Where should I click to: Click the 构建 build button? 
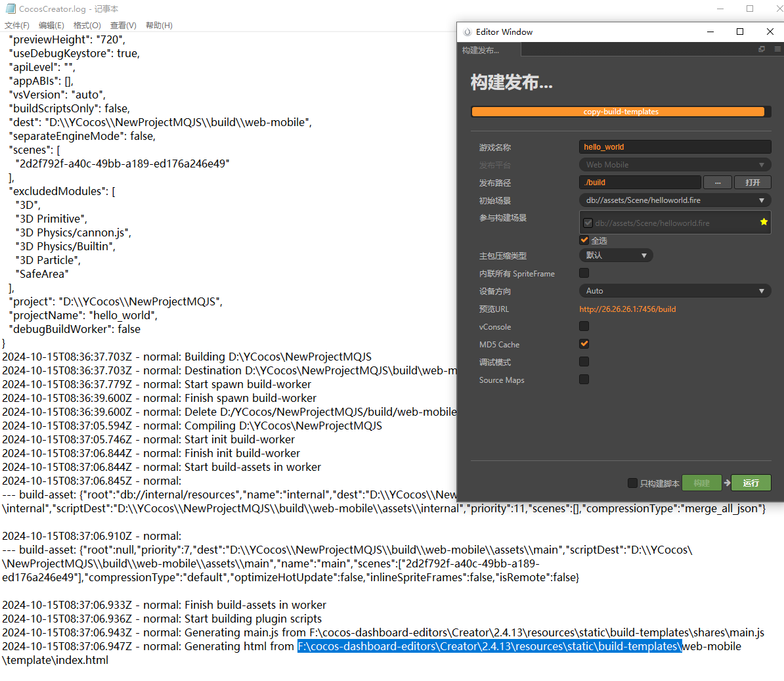(x=701, y=483)
